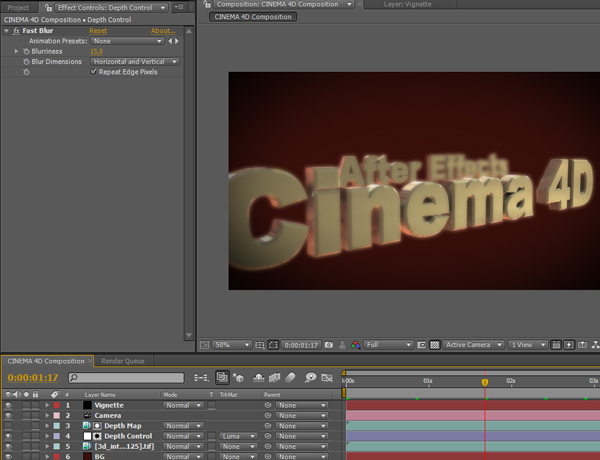Toggle pixel aspect ratio correction icon

click(556, 345)
